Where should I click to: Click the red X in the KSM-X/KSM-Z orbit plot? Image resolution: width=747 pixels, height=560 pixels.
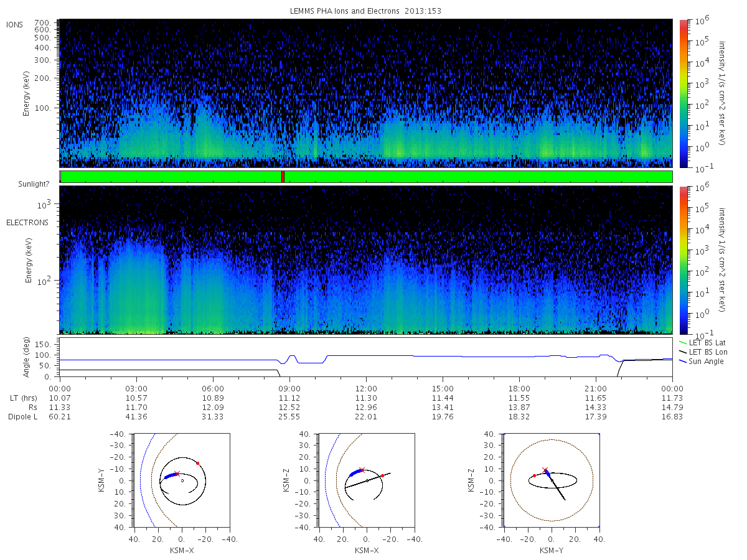pyautogui.click(x=362, y=470)
